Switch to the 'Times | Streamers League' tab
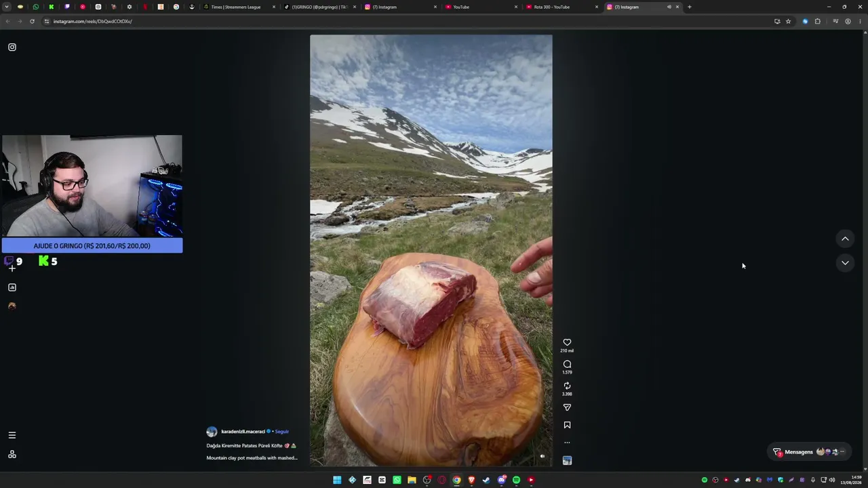The image size is (868, 488). [240, 7]
